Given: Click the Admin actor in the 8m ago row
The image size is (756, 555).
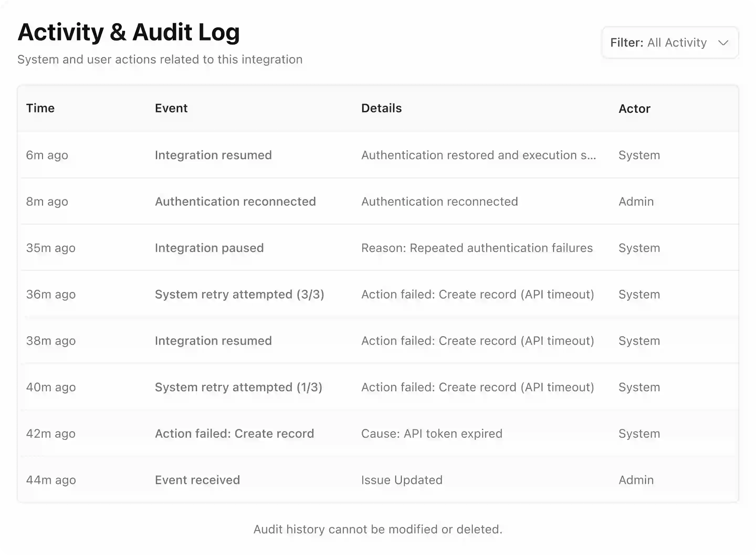Looking at the screenshot, I should (636, 202).
